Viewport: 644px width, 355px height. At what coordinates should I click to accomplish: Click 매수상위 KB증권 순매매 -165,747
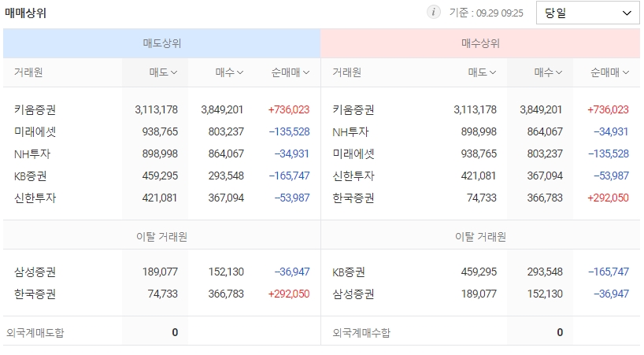click(x=609, y=272)
